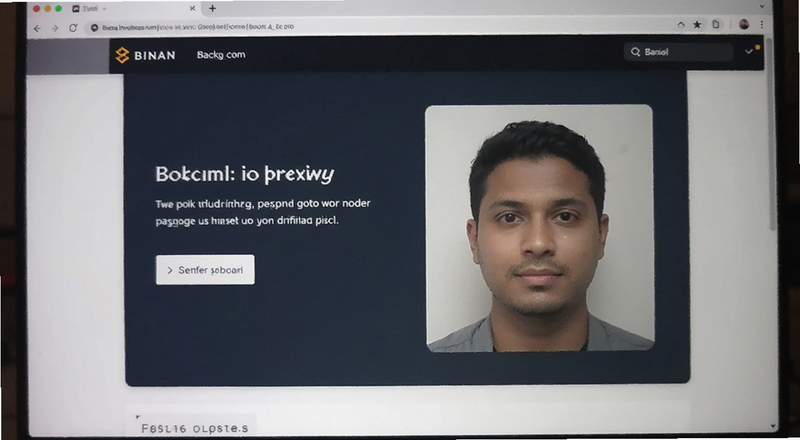Open the three-dot browser menu
800x440 pixels.
[762, 24]
